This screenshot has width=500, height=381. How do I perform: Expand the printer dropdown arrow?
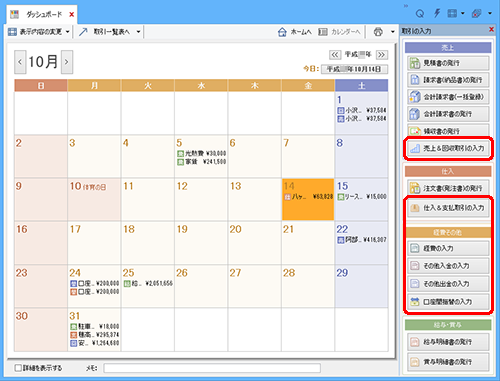pyautogui.click(x=393, y=32)
